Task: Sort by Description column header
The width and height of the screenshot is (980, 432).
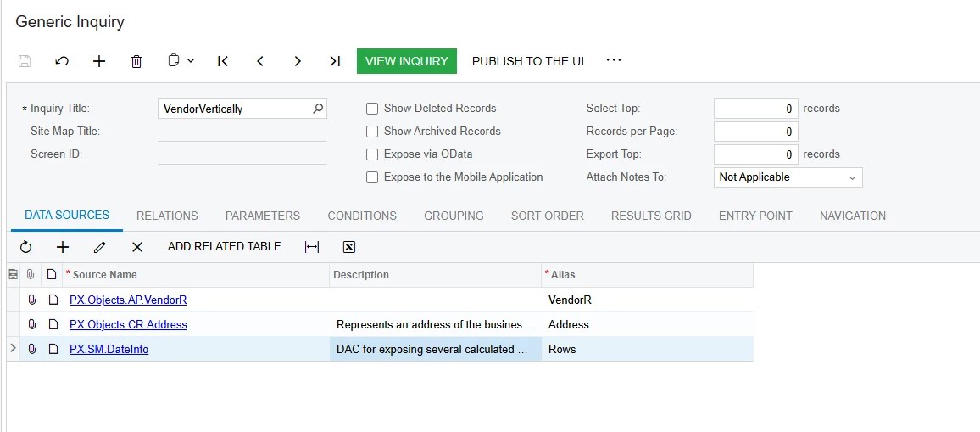Action: coord(435,275)
